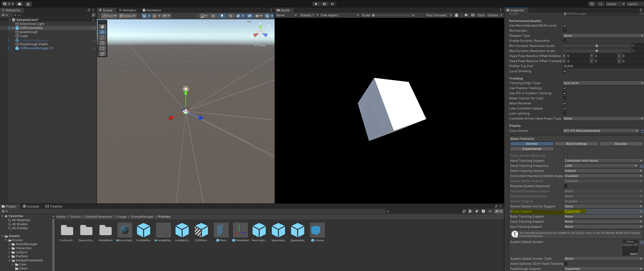The width and height of the screenshot is (644, 271).
Task: Adjust Min Dynamic Resolution Scale slider
Action: [x=597, y=46]
